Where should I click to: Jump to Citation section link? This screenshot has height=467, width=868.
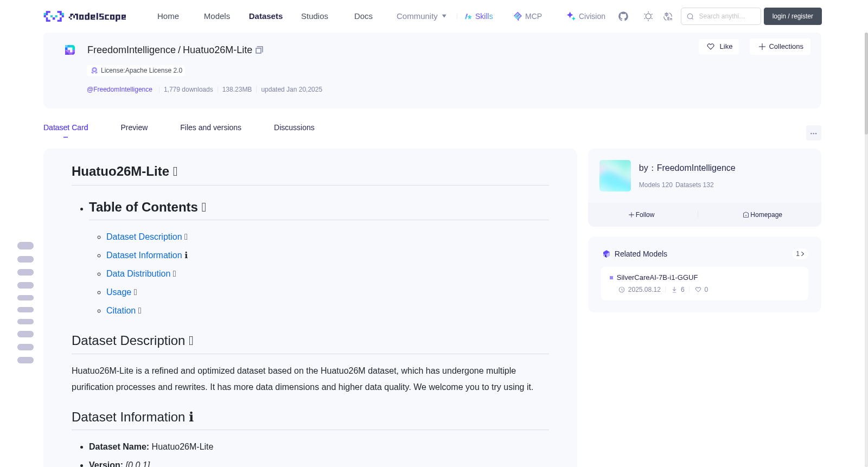[121, 311]
